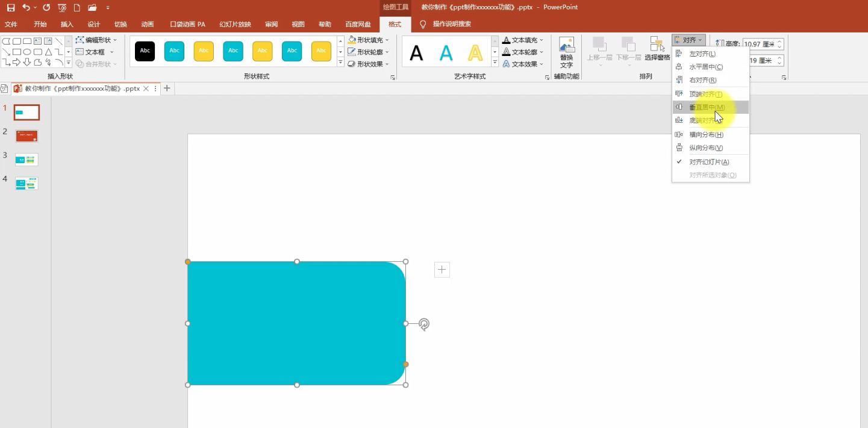Image resolution: width=868 pixels, height=428 pixels.
Task: Apply the black A WordArt style
Action: tap(416, 53)
